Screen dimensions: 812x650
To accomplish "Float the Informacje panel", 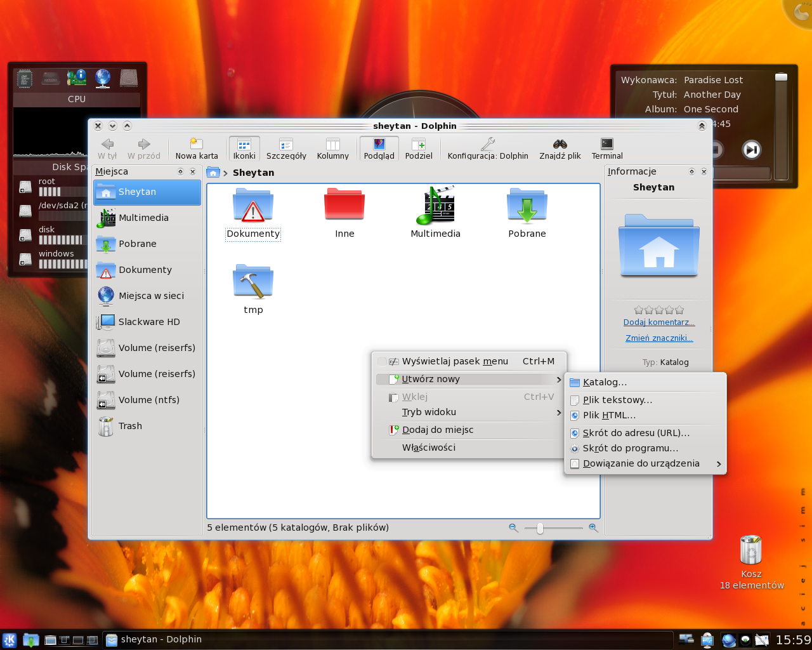I will [x=692, y=171].
